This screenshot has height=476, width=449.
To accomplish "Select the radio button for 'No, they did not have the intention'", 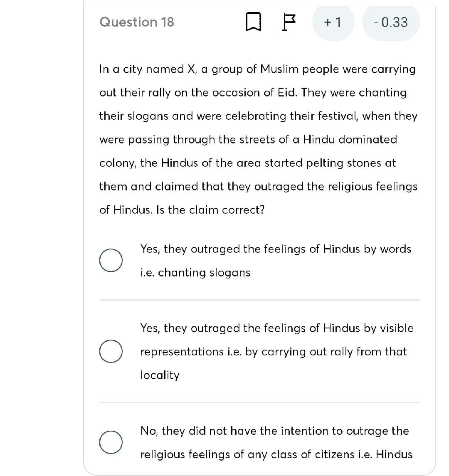I will coord(111,442).
